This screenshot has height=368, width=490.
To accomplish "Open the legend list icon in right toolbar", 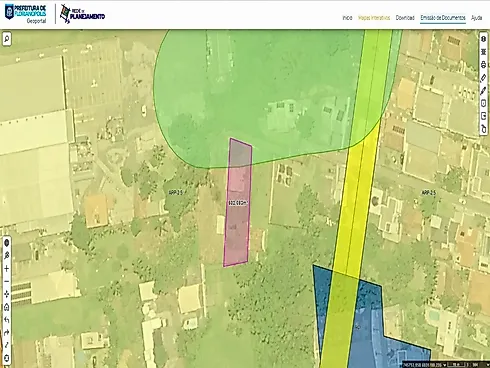I will pyautogui.click(x=484, y=52).
